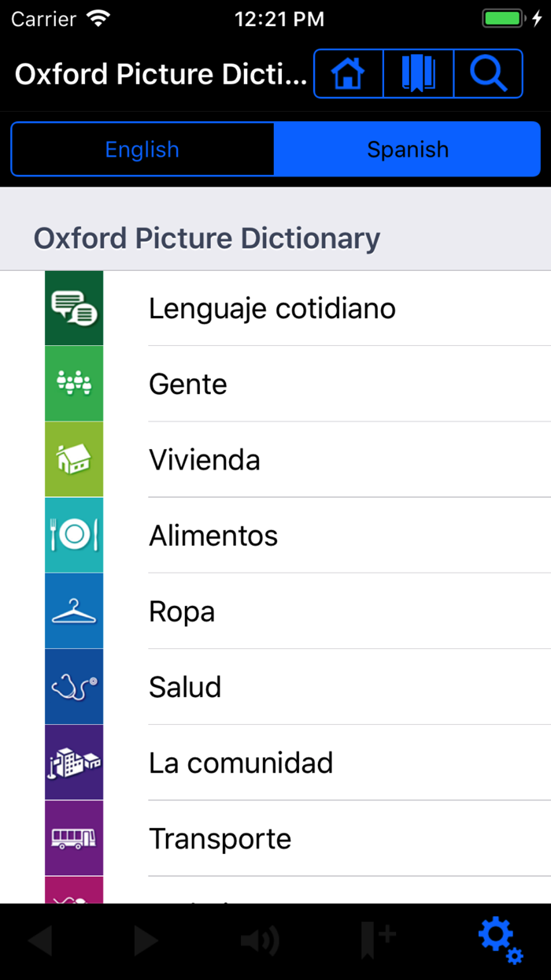
Task: Tap the house icon for Vivienda
Action: pyautogui.click(x=74, y=459)
